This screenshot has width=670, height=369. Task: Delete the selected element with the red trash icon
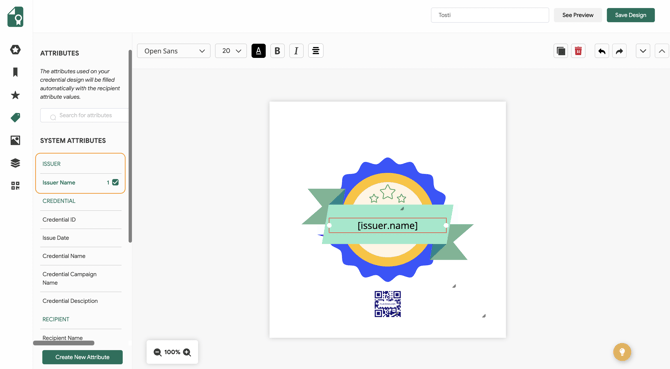pyautogui.click(x=578, y=51)
